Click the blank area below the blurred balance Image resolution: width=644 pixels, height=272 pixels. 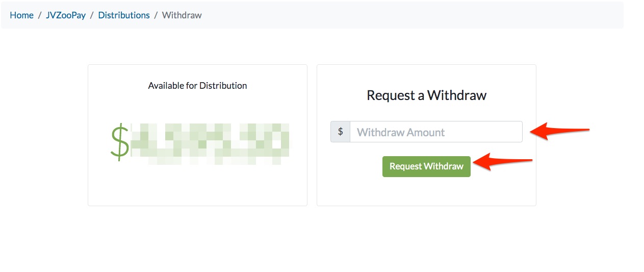(197, 185)
